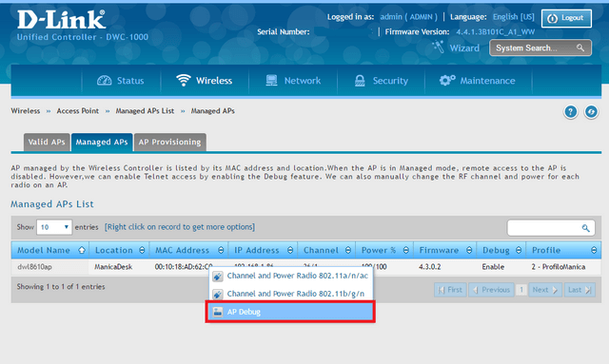
Task: Sort by Profile column arrows
Action: (x=594, y=250)
